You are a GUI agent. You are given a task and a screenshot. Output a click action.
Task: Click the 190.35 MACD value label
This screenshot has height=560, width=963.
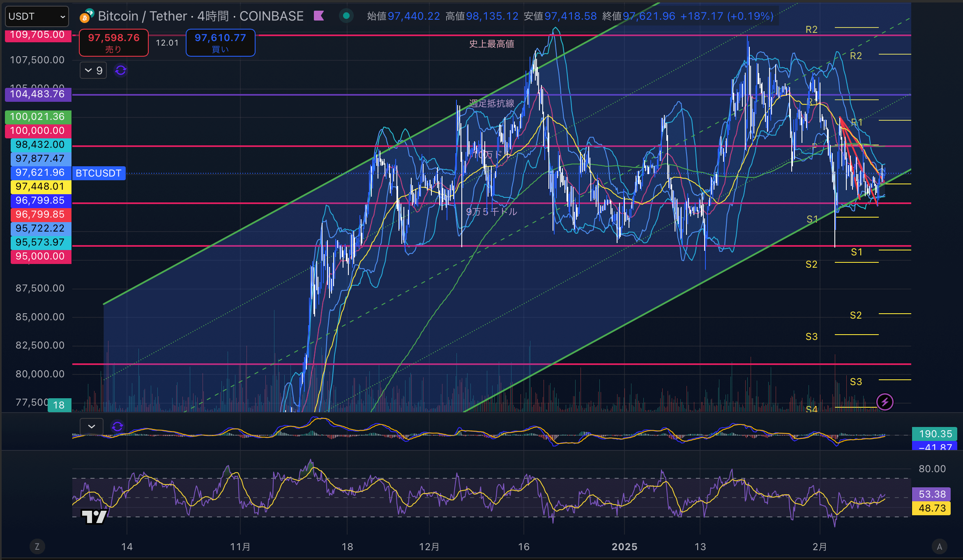(x=935, y=434)
